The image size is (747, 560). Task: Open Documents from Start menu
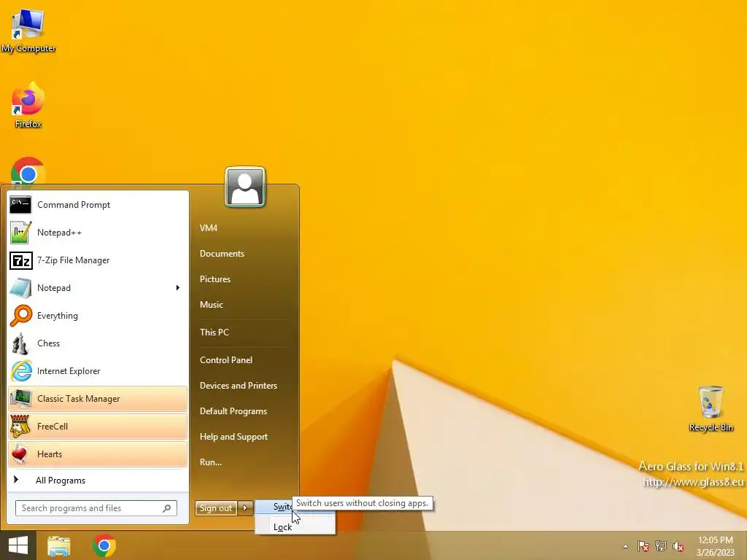[x=222, y=254]
